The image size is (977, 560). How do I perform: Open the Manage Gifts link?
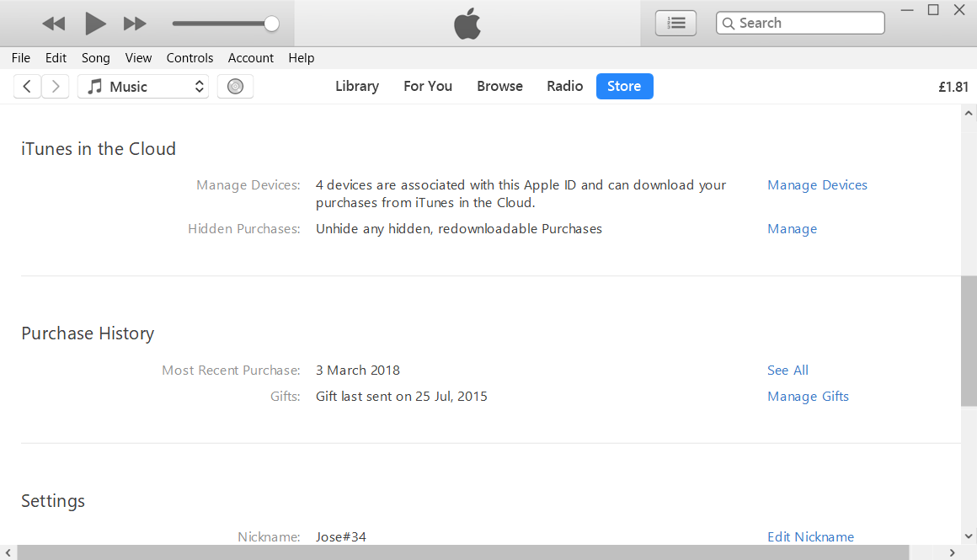pyautogui.click(x=808, y=396)
